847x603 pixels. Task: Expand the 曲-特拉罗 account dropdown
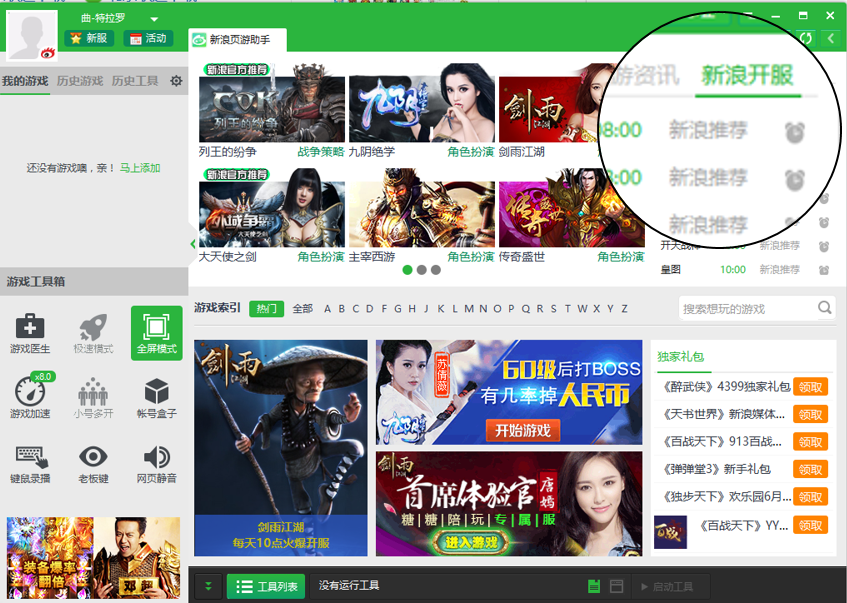click(x=154, y=19)
